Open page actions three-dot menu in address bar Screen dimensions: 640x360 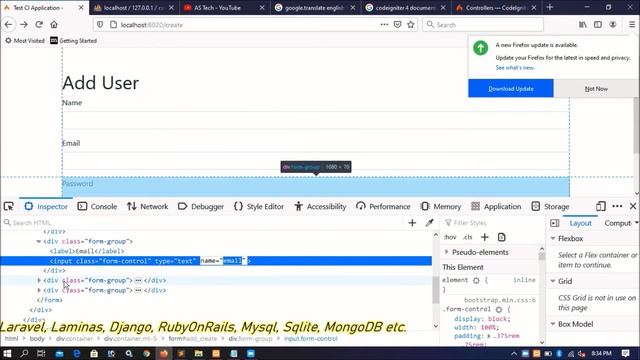[384, 24]
